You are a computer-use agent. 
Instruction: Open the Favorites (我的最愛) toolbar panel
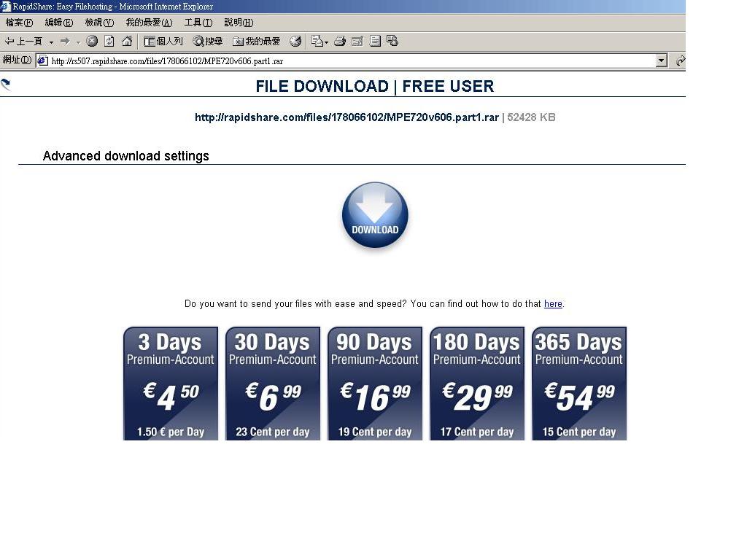coord(257,42)
